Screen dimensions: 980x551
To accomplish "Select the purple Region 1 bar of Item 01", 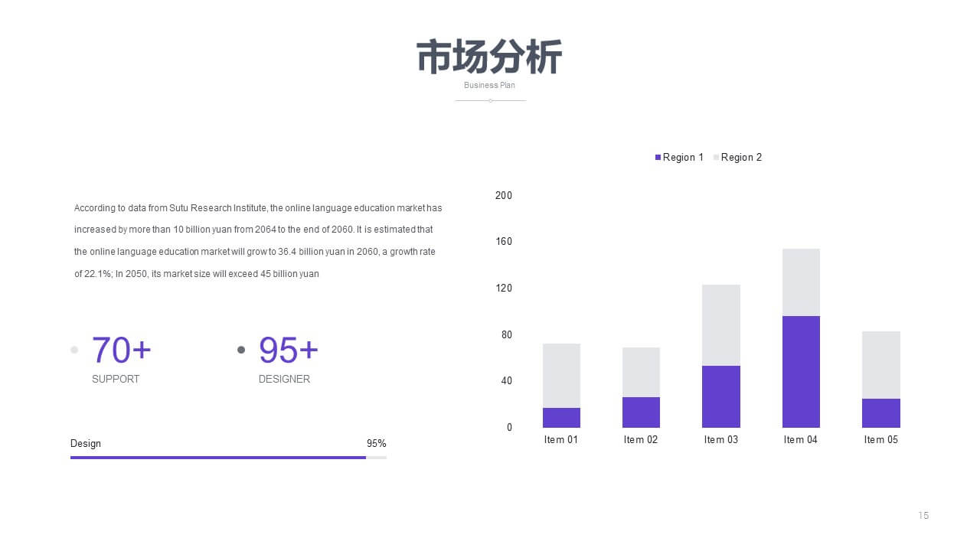I will 561,418.
